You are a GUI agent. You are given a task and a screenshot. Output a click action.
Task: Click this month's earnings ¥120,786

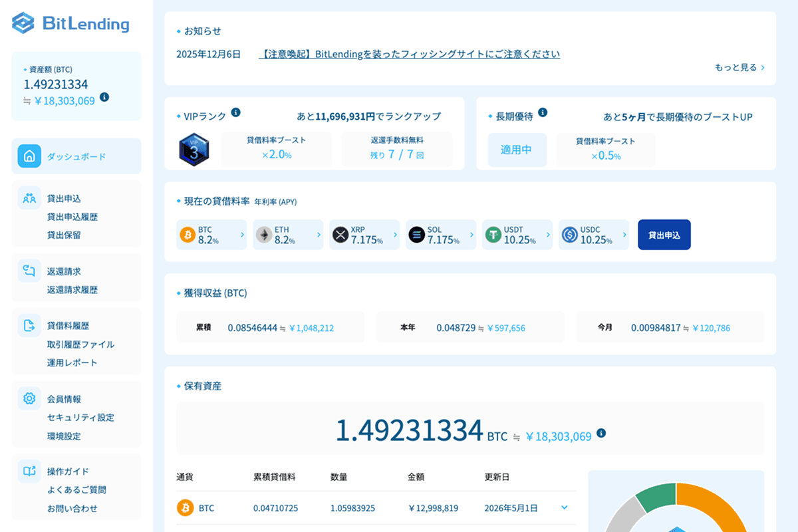pos(711,328)
